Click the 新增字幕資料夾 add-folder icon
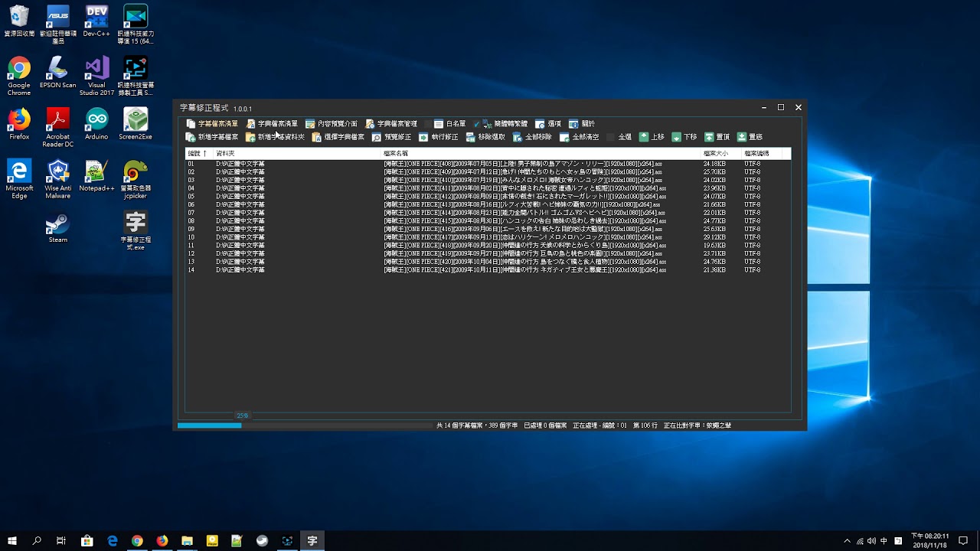 point(250,137)
